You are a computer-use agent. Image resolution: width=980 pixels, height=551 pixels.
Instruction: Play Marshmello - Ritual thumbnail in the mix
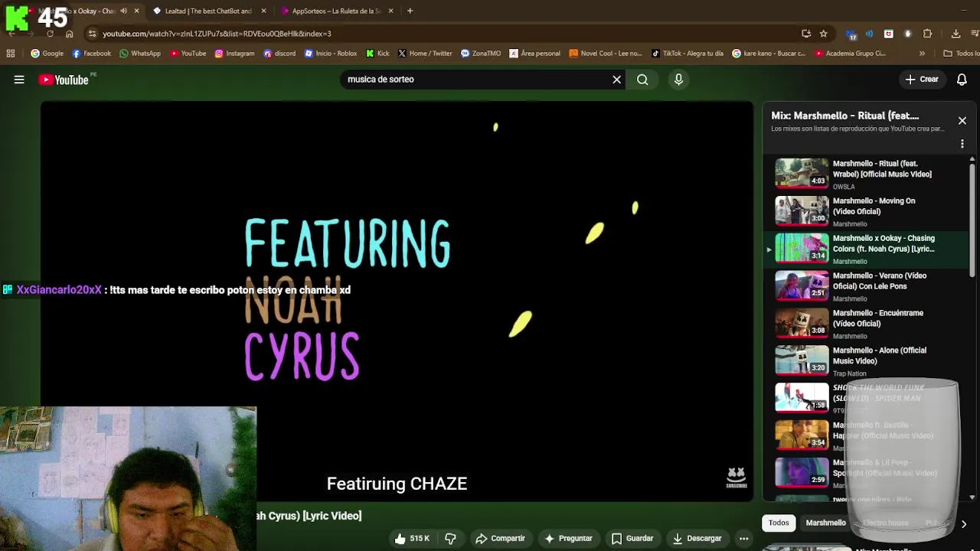802,173
